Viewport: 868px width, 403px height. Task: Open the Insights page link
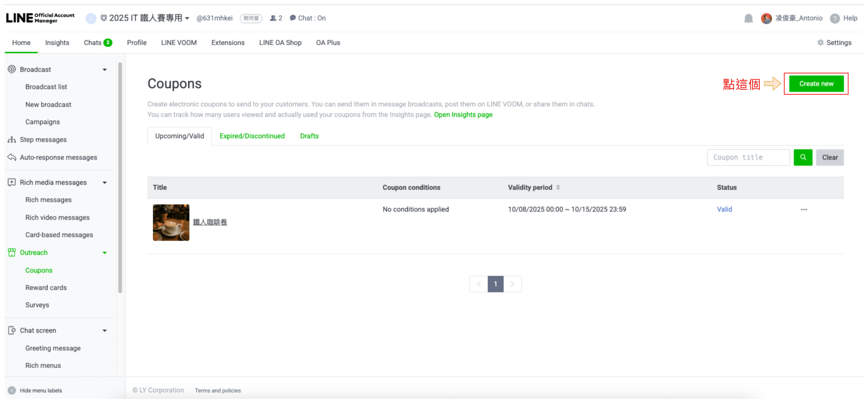point(463,114)
